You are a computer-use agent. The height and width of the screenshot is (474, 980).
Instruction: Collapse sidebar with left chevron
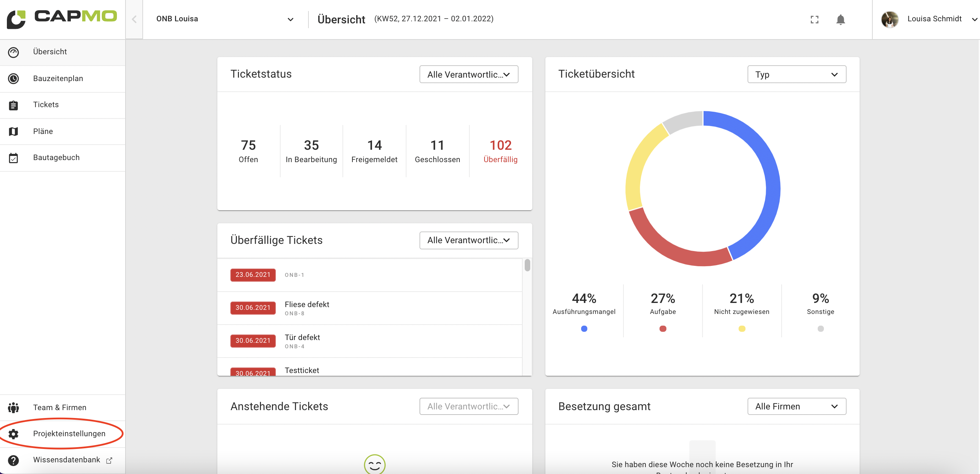[x=134, y=19]
